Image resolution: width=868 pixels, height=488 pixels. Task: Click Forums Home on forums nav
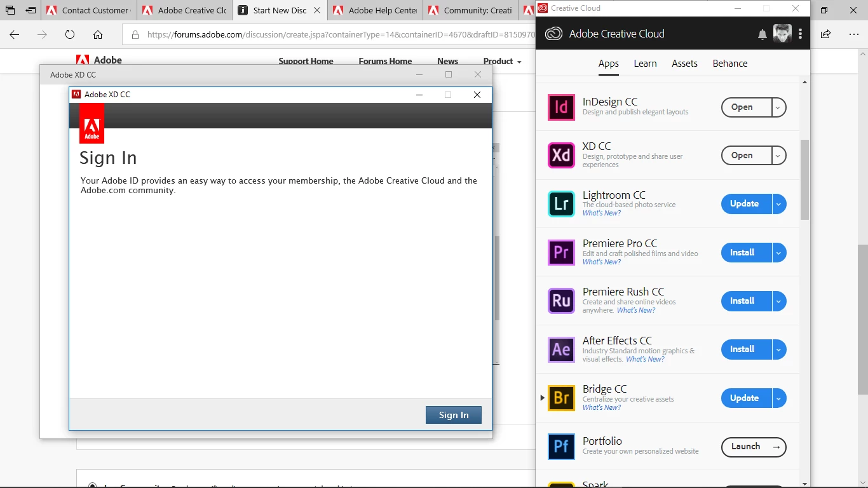click(385, 62)
